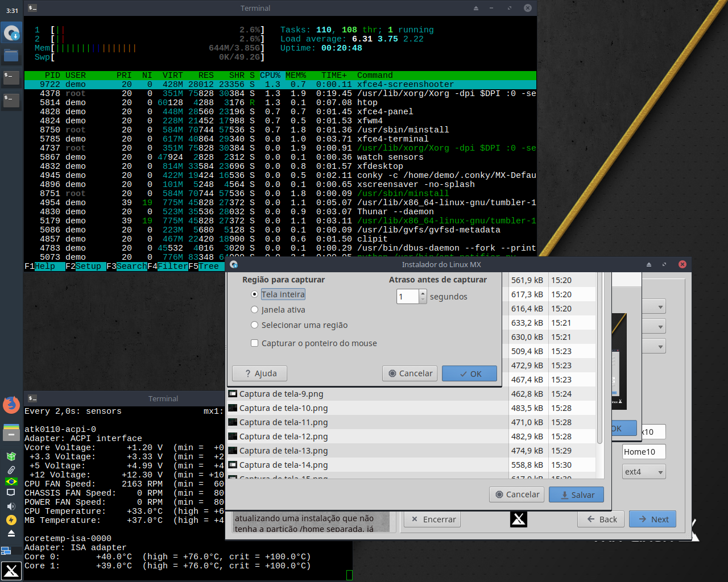Image resolution: width=728 pixels, height=582 pixels.
Task: Sort htop by the CPU% column header
Action: [x=270, y=75]
